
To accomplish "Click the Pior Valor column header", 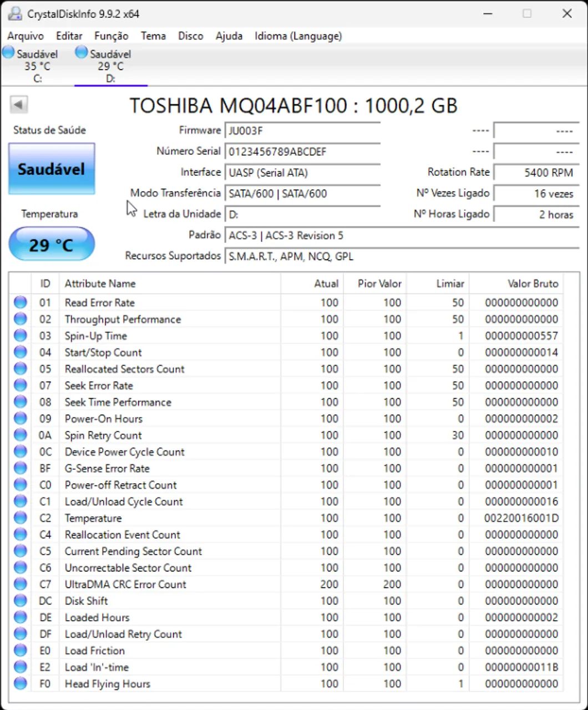I will pos(375,283).
